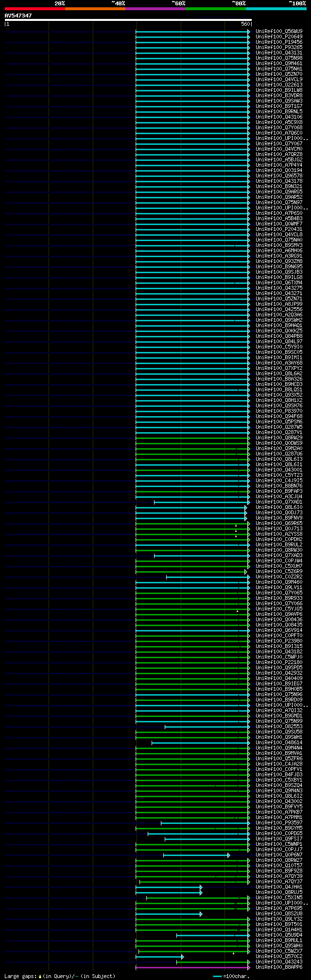The width and height of the screenshot is (311, 980).
Task: Open hit UniRef100_P93265
Action: 279,47
